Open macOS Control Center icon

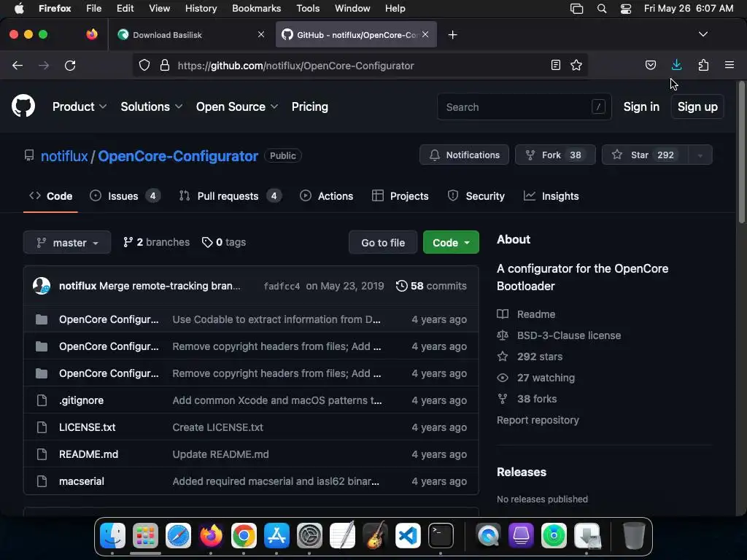[x=625, y=9]
